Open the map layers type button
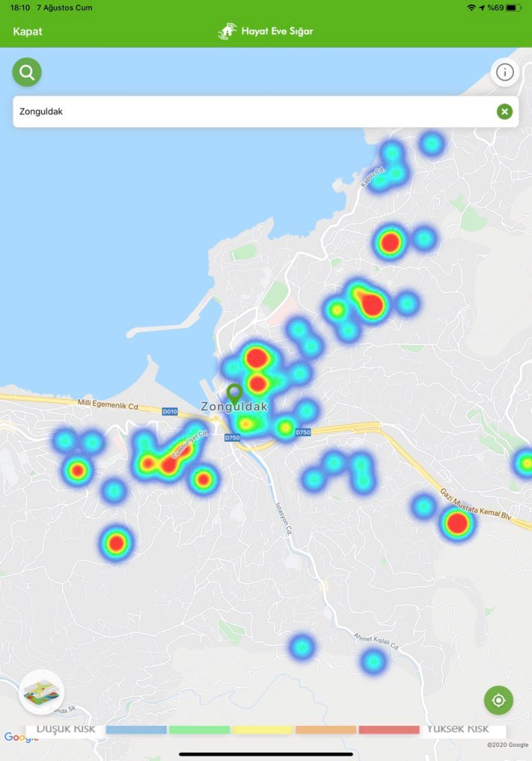The height and width of the screenshot is (761, 532). pos(42,693)
